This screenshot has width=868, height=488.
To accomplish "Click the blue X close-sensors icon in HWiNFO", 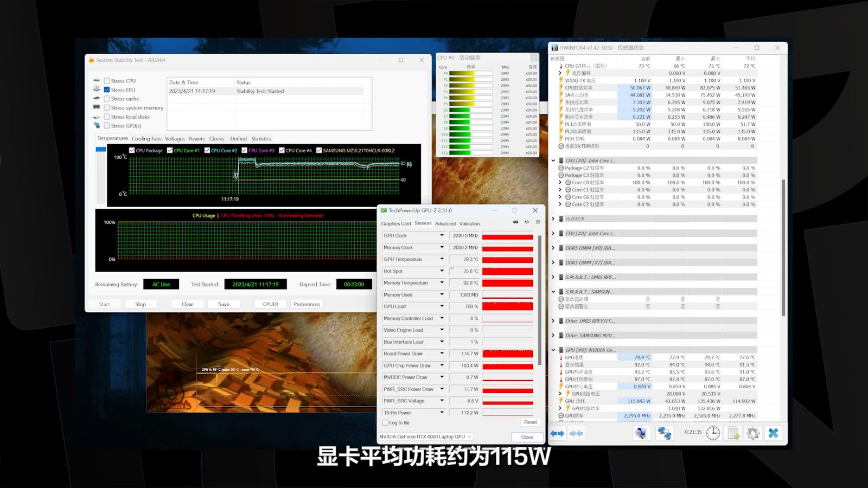I will tap(774, 433).
